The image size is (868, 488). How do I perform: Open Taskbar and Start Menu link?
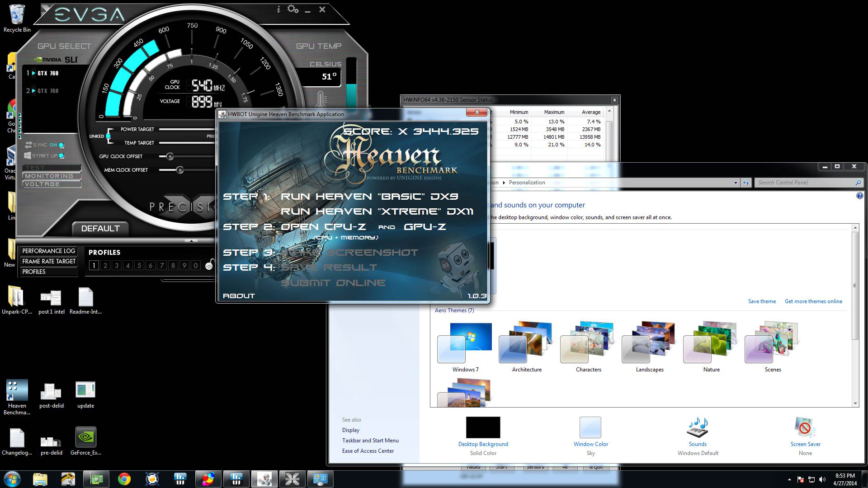[x=370, y=441]
